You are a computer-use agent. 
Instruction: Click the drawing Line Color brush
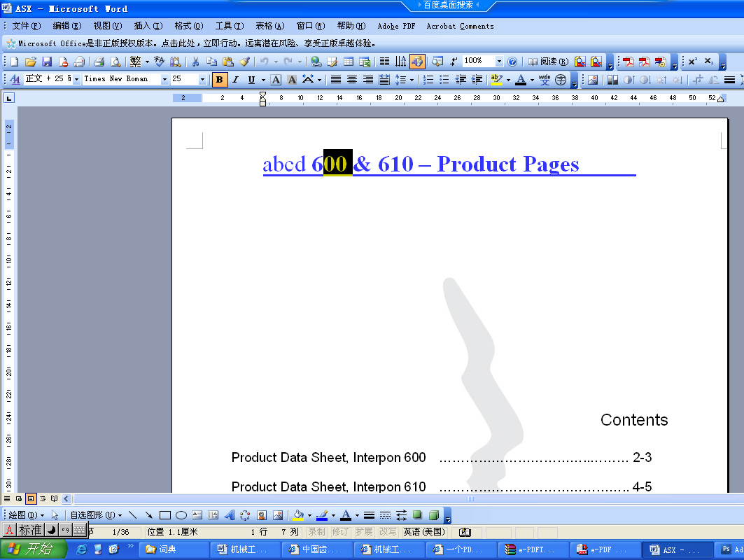coord(322,515)
